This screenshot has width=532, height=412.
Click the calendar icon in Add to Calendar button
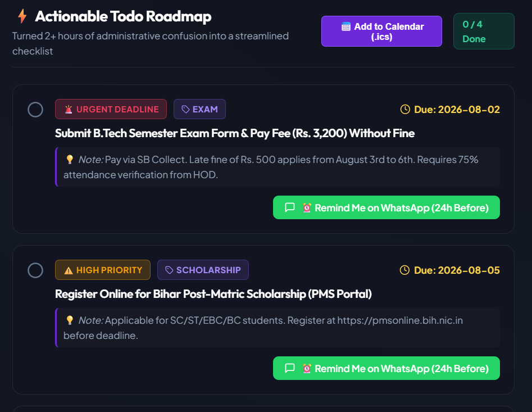345,26
